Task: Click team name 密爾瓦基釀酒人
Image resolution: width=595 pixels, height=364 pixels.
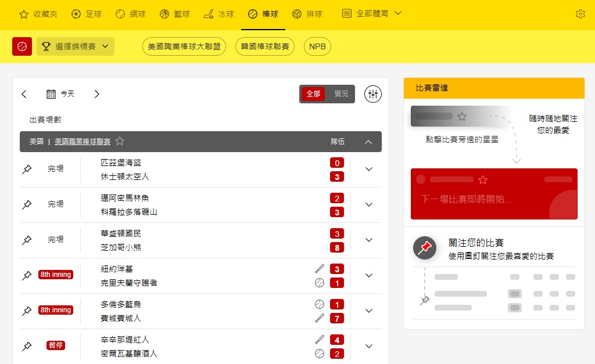Action: tap(129, 354)
